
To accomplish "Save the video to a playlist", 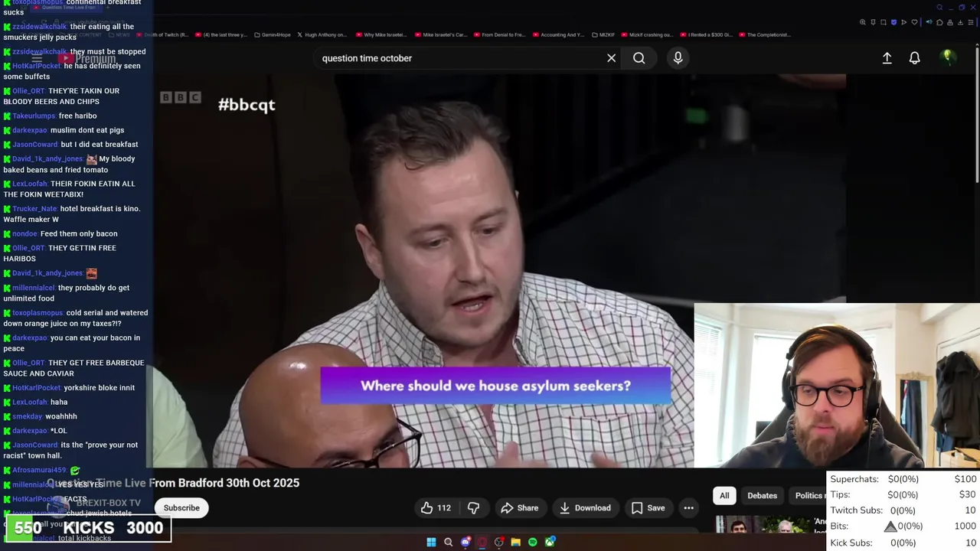I will click(x=648, y=507).
